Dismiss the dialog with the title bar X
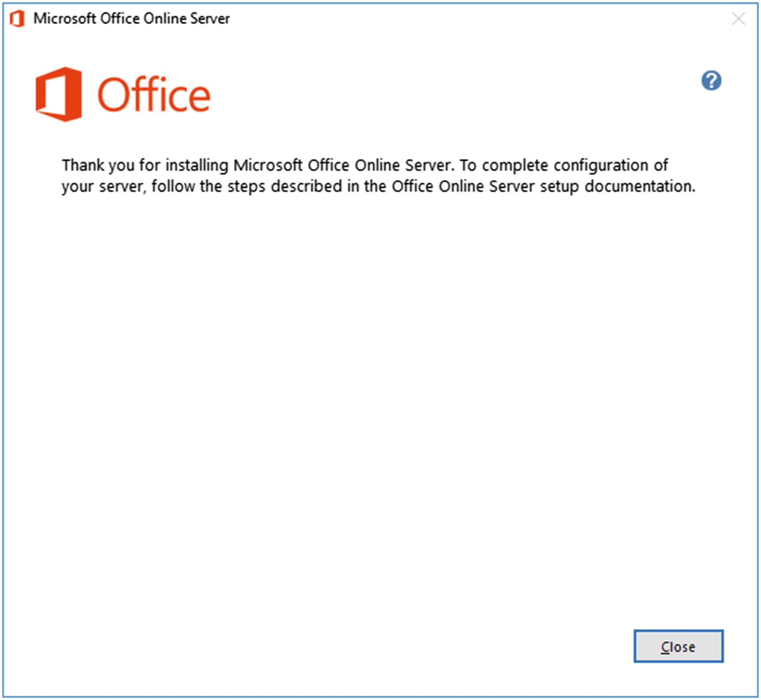 pyautogui.click(x=739, y=19)
